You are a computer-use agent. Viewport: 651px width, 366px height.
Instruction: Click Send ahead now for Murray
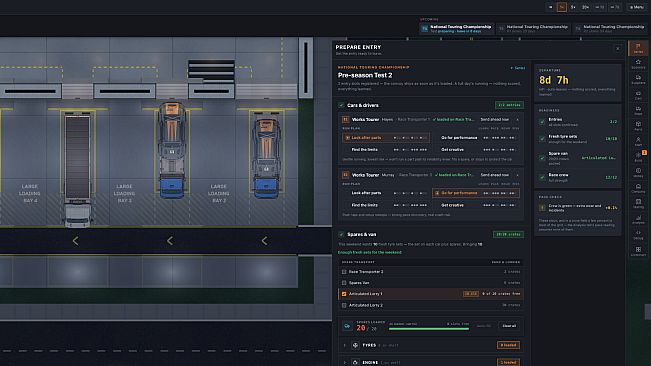[494, 175]
